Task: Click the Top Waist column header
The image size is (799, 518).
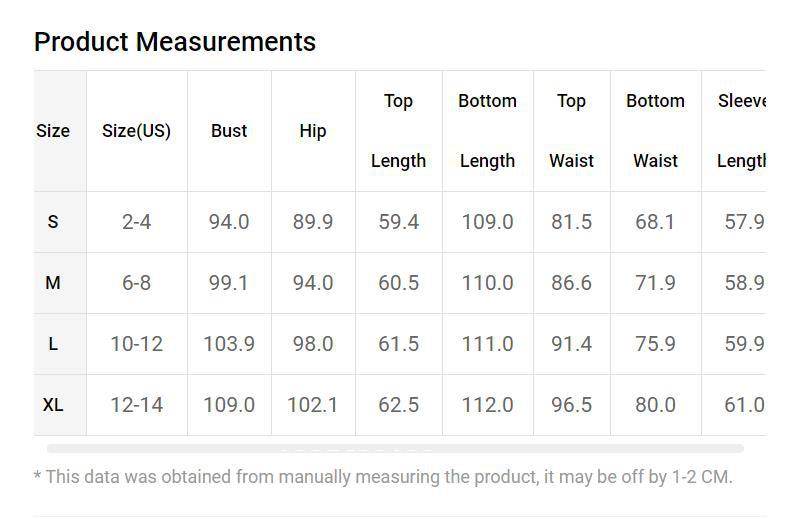Action: (x=572, y=131)
